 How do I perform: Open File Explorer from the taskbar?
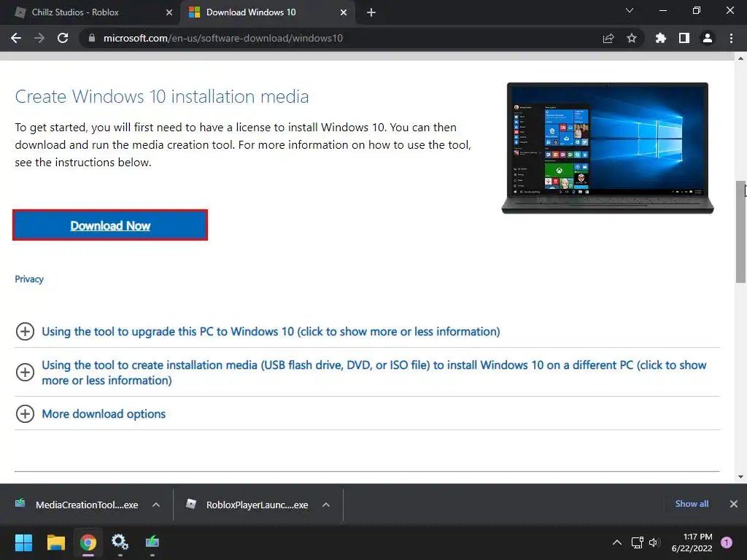[55, 542]
